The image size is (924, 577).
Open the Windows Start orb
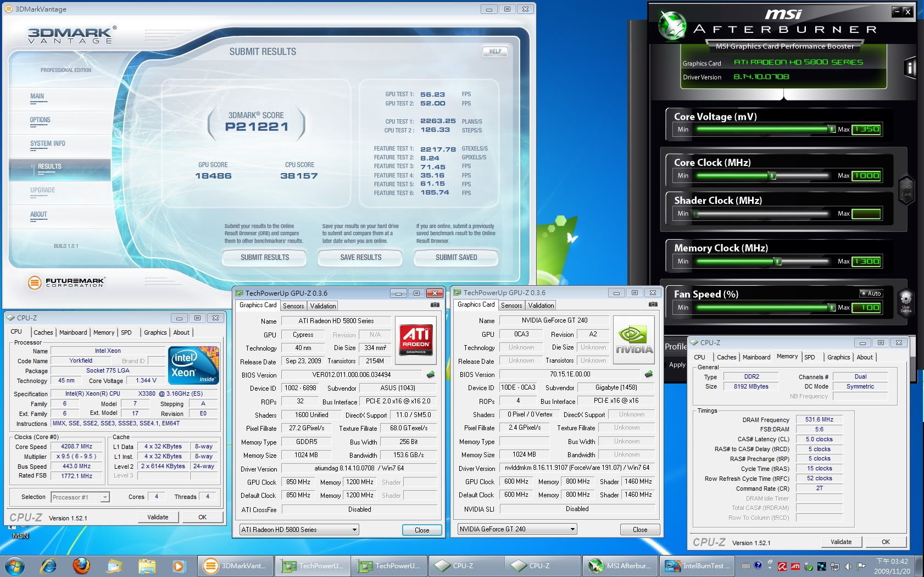pos(14,565)
